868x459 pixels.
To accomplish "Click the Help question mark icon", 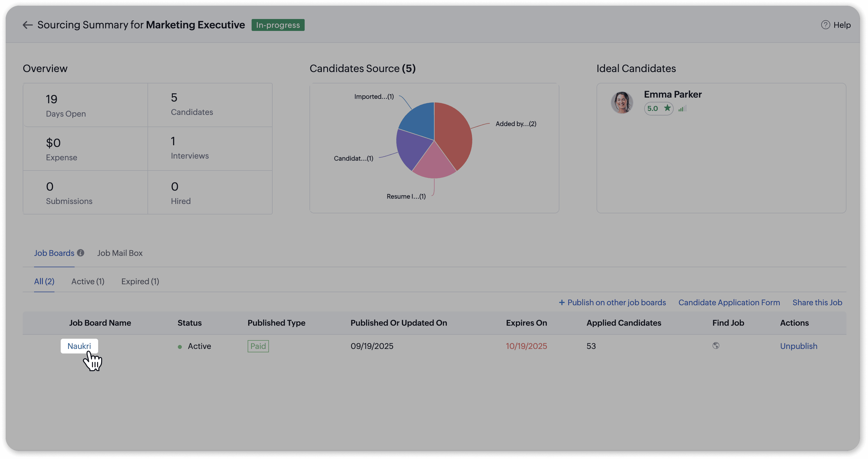I will coord(825,25).
